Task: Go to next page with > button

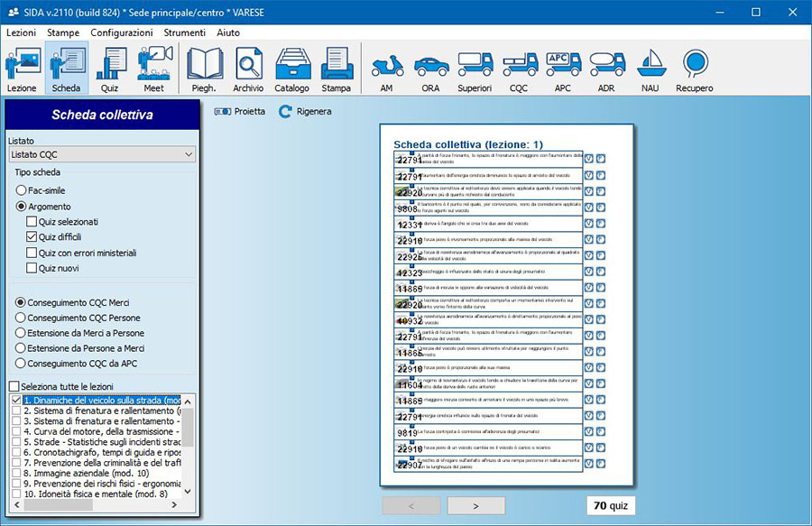Action: (x=475, y=505)
